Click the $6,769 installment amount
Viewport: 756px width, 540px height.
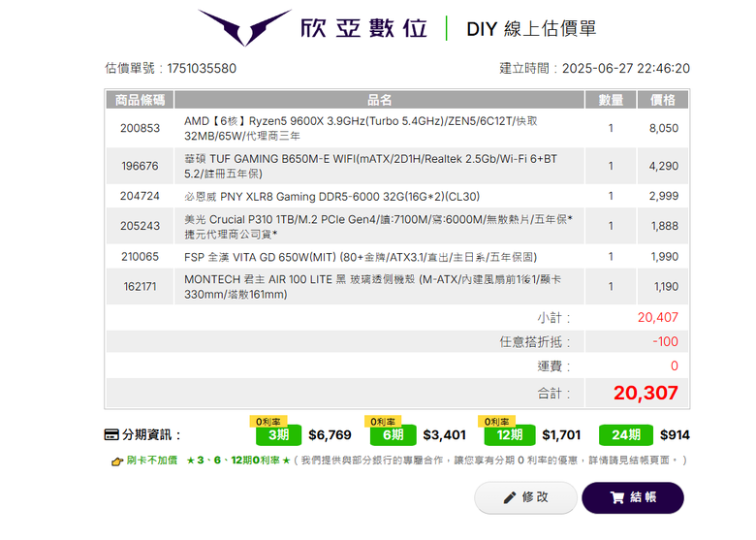tap(330, 435)
